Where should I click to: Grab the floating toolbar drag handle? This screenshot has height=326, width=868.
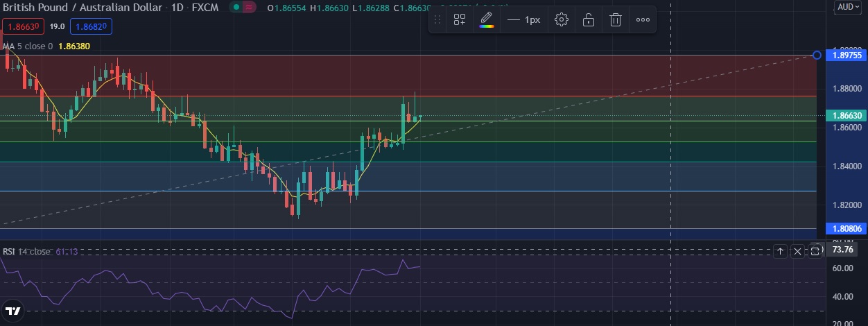click(437, 19)
